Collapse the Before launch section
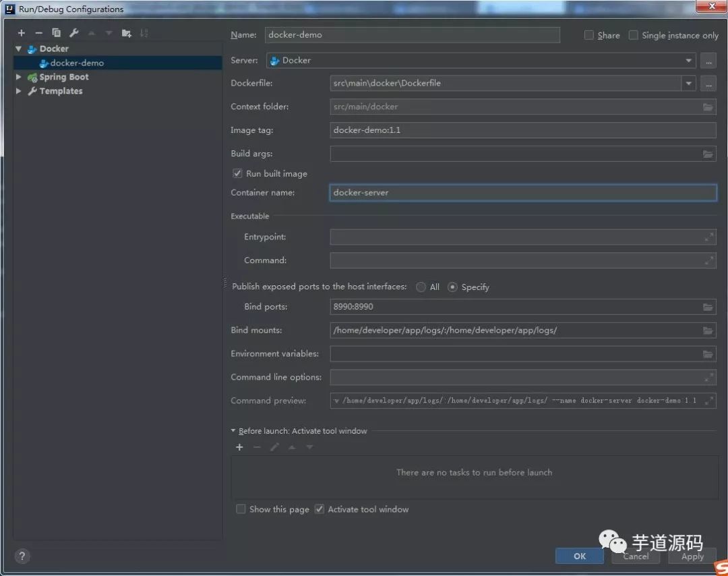728x576 pixels. (x=233, y=431)
